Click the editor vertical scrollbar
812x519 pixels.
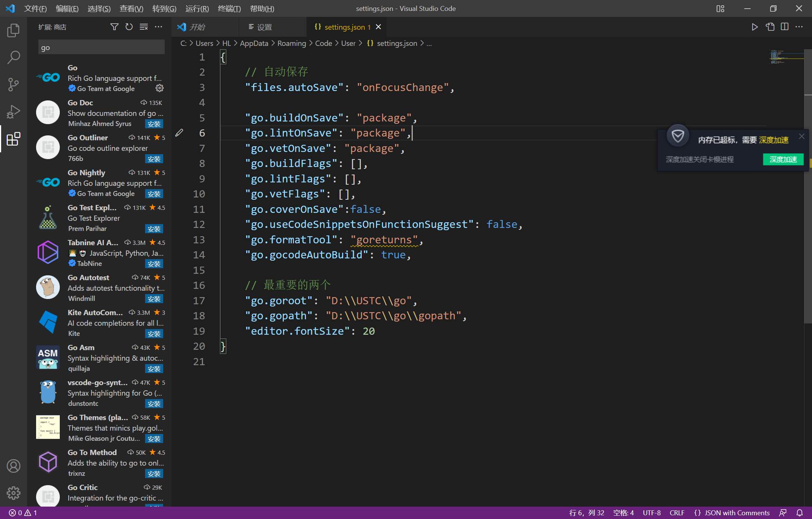click(808, 186)
